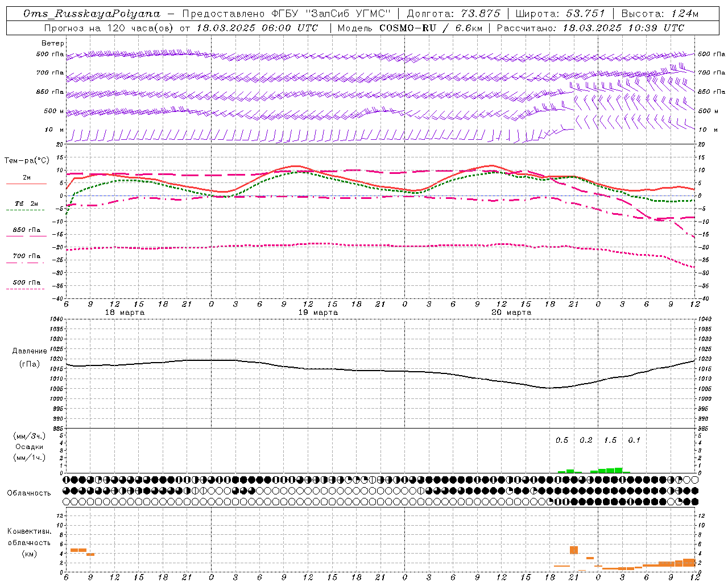Select 'Прогноз на 120 часа(ов)' header text
The height and width of the screenshot is (582, 728).
[110, 28]
